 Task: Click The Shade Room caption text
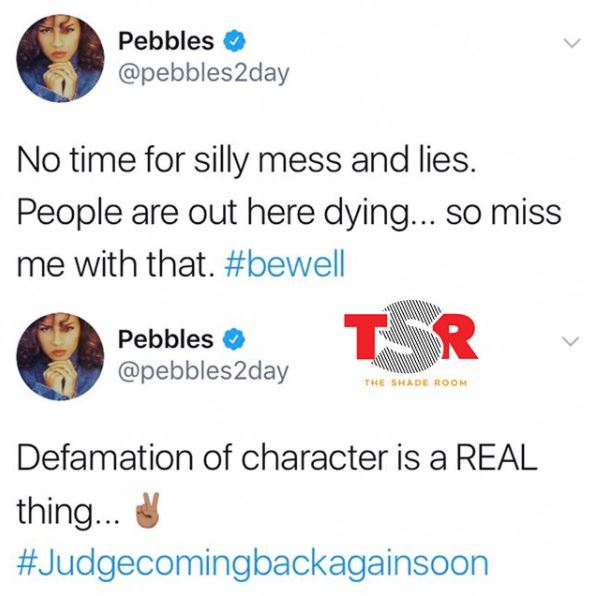(x=416, y=383)
